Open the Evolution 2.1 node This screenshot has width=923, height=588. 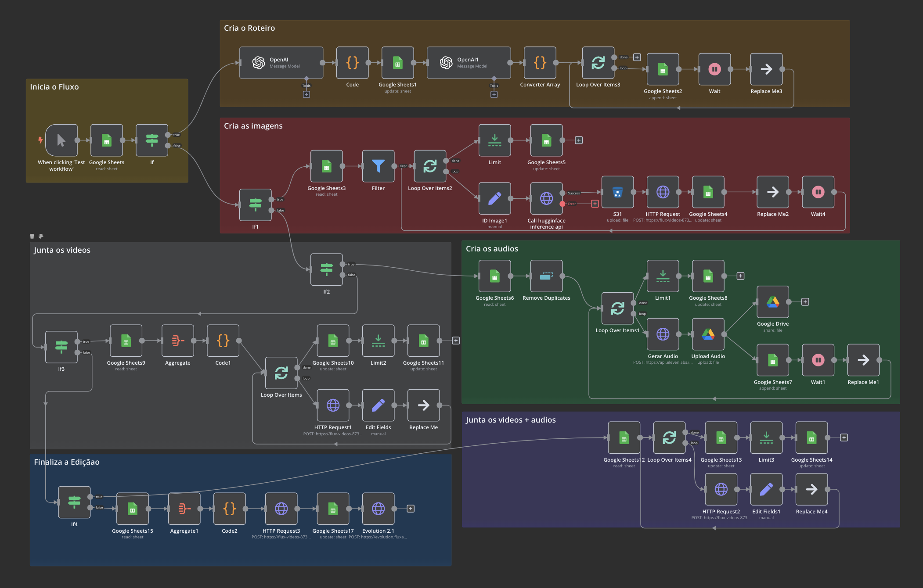[x=378, y=509]
